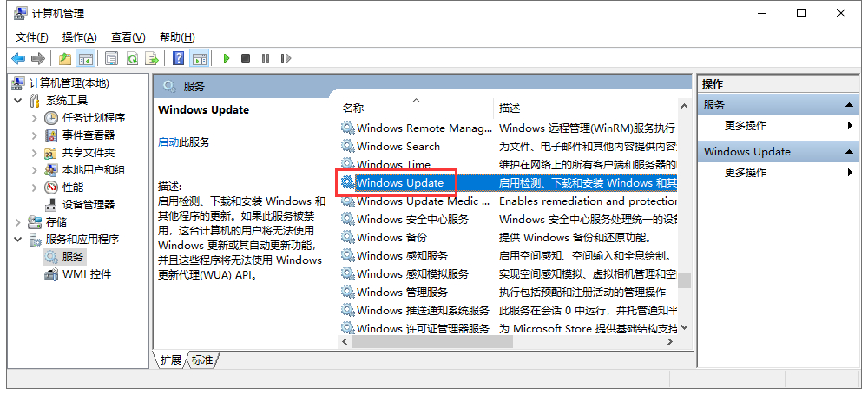This screenshot has width=868, height=395.
Task: Stop the service with the square icon
Action: point(246,58)
